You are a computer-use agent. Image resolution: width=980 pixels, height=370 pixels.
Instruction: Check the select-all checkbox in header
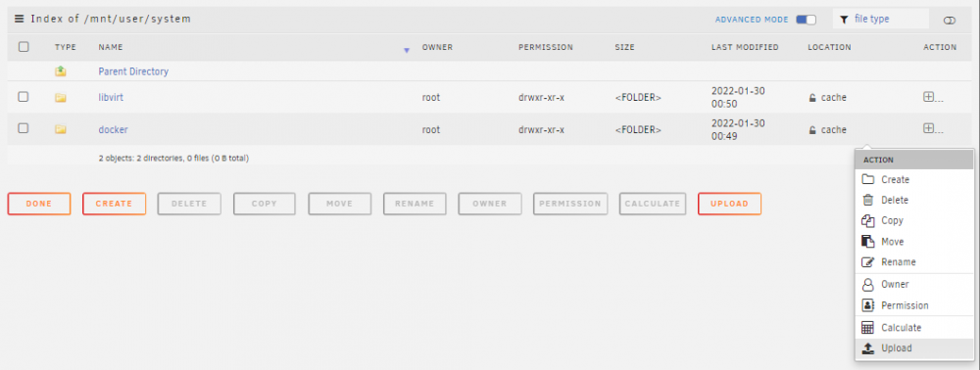tap(24, 46)
